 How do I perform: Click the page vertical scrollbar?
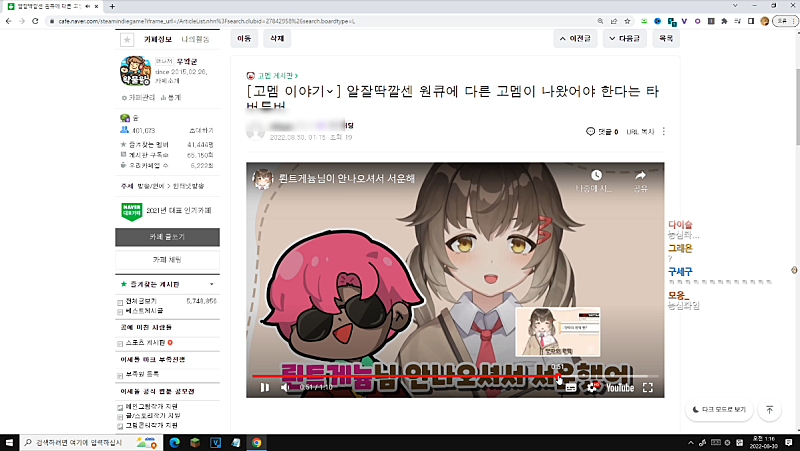[797, 107]
